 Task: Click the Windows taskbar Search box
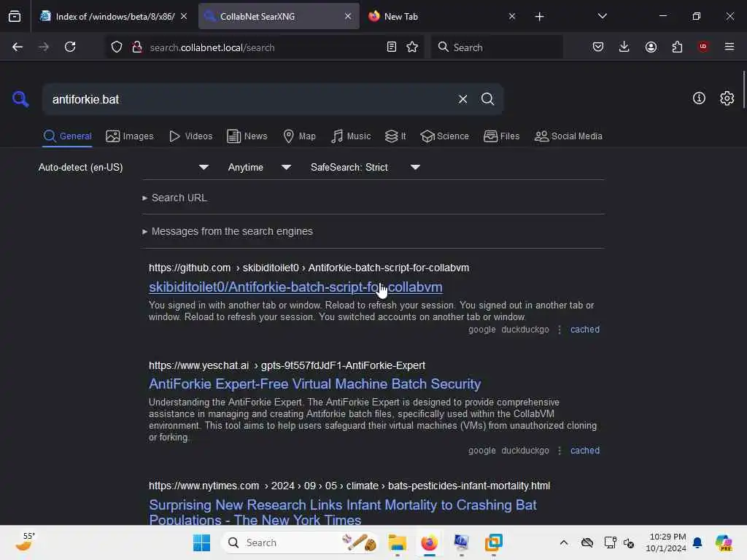(x=300, y=542)
